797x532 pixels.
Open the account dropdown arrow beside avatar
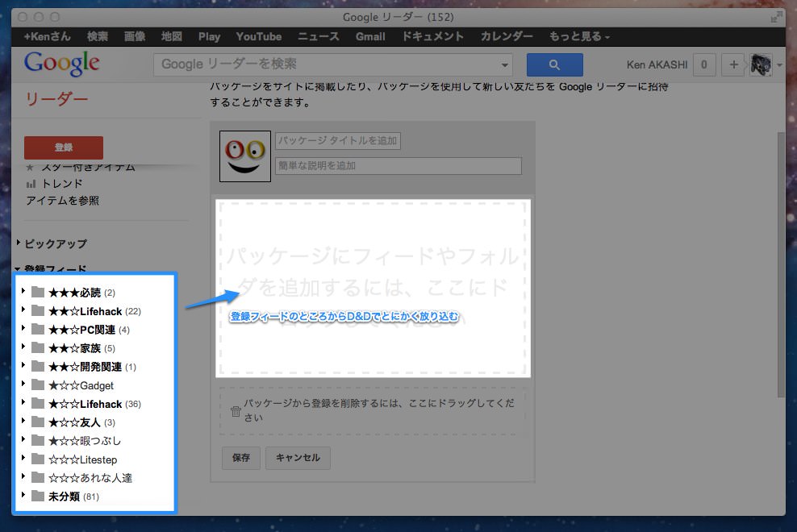pyautogui.click(x=779, y=65)
